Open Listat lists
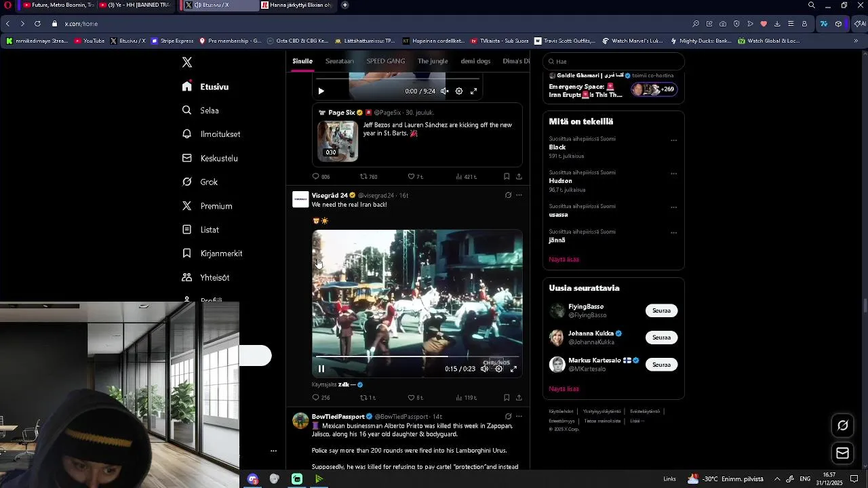Screen dimensions: 868x488 201,230
